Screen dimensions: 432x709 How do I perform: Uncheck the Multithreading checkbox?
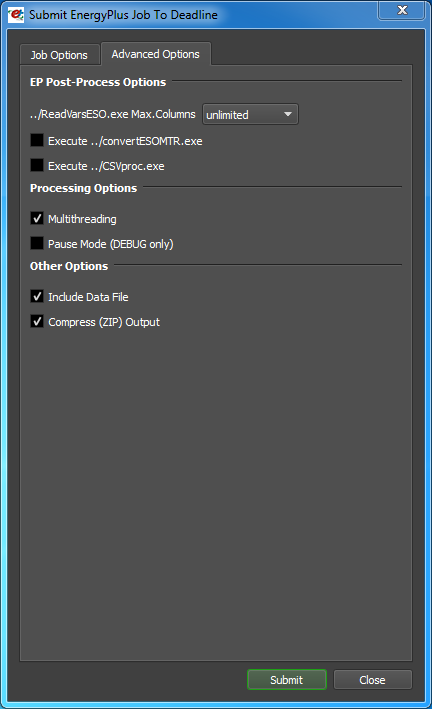tap(37, 218)
